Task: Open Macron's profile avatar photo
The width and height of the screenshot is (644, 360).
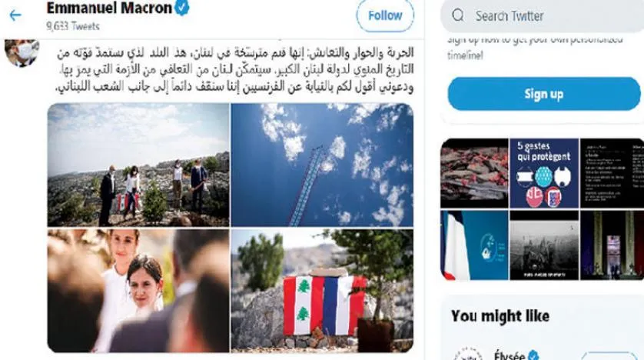Action: tap(22, 52)
